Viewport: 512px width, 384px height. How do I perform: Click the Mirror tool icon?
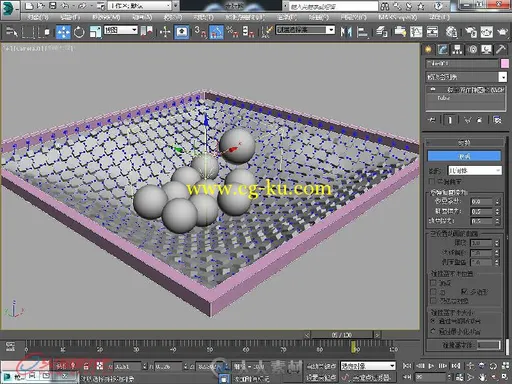coord(346,32)
